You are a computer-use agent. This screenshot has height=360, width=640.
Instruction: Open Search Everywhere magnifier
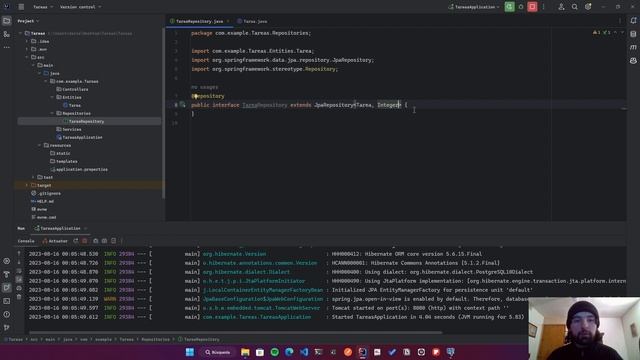[574, 7]
